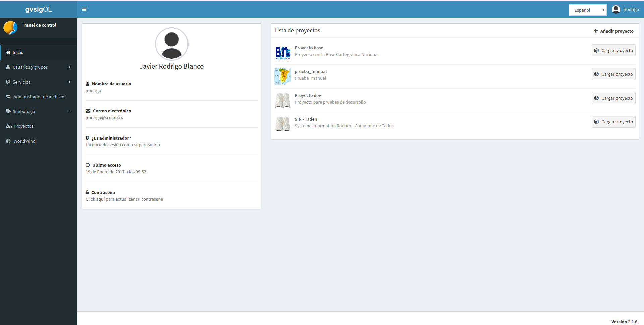Click Añadir proyecto button
The width and height of the screenshot is (644, 325).
point(613,31)
